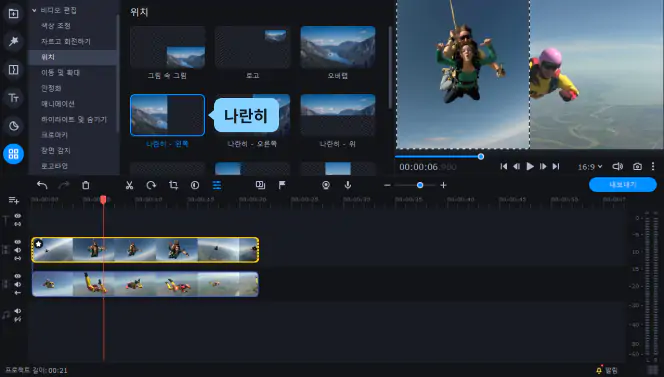Click the blue 내보내기 export button
This screenshot has height=377, width=664.
pyautogui.click(x=622, y=185)
